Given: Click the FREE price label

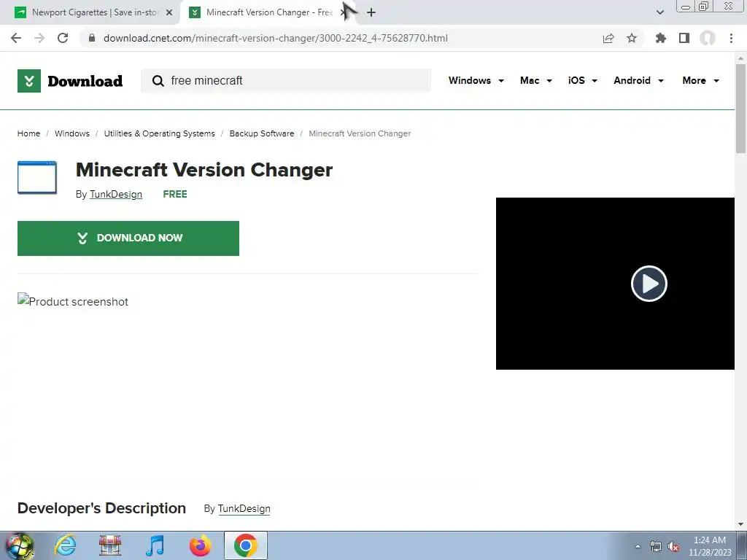Looking at the screenshot, I should pos(175,194).
